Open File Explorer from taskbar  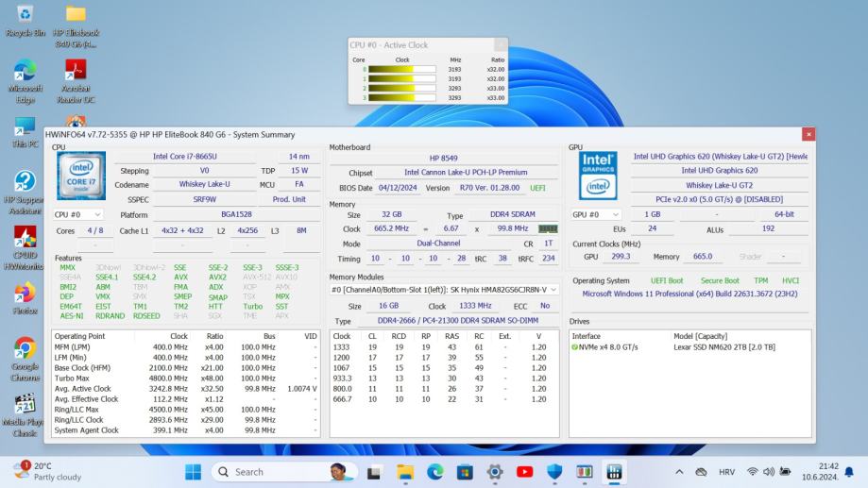(405, 471)
